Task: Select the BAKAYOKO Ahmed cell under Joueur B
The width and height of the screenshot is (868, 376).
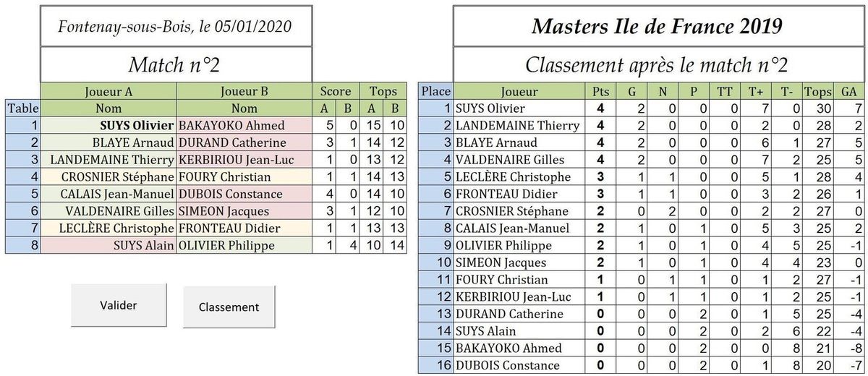Action: coord(244,125)
